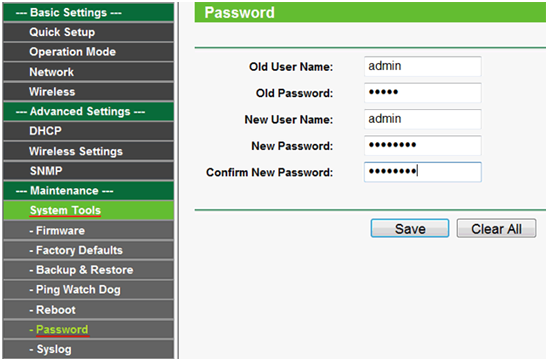The height and width of the screenshot is (361, 548).
Task: Open Backup & Restore page
Action: pos(88,270)
